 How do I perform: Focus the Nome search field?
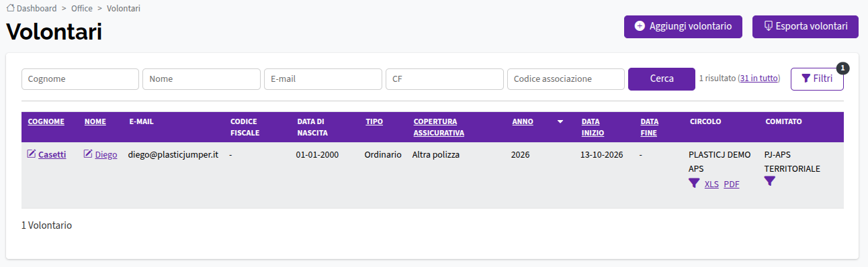202,78
